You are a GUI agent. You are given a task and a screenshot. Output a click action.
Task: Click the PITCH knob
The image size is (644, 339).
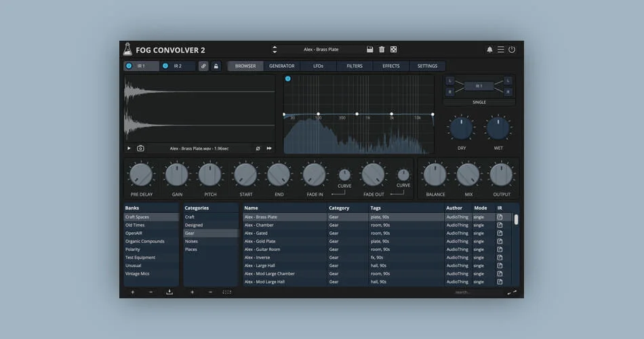tap(210, 175)
